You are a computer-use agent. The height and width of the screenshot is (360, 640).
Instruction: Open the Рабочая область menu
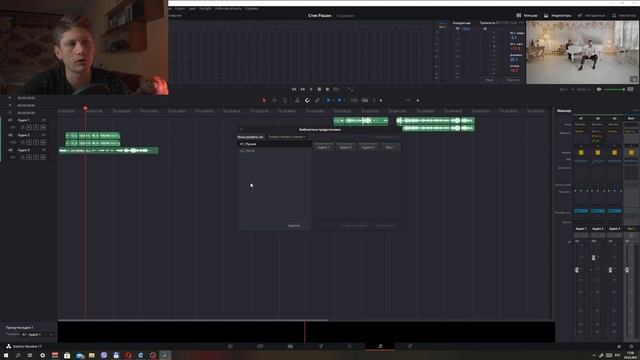[228, 9]
